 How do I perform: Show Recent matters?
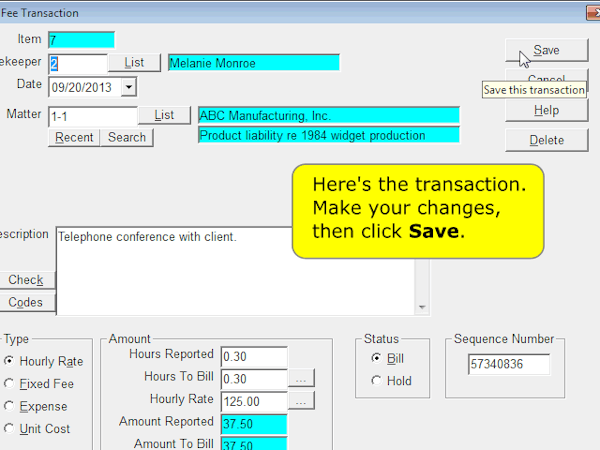(74, 137)
